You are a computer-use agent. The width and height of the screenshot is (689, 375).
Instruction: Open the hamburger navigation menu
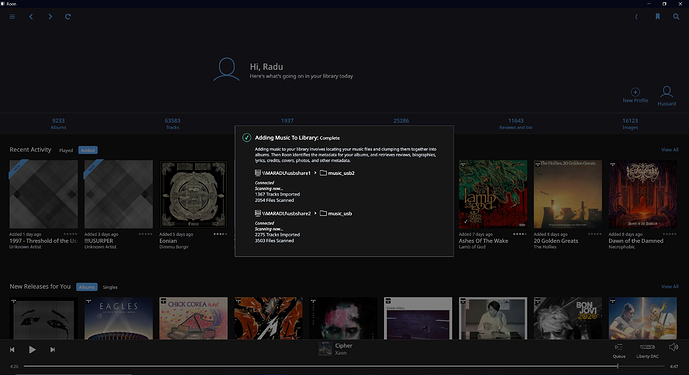(x=12, y=17)
